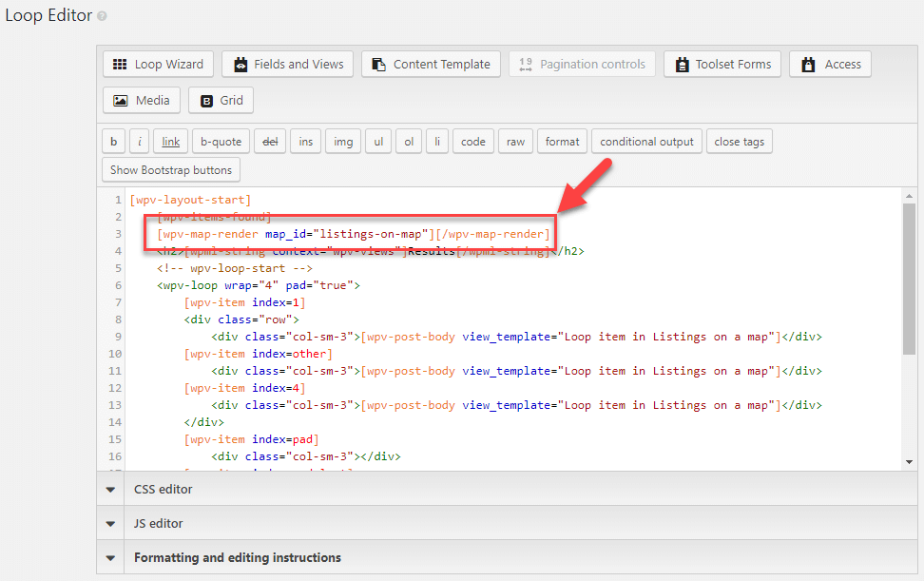Click the b-quote quicktag button
The image size is (924, 581).
221,142
